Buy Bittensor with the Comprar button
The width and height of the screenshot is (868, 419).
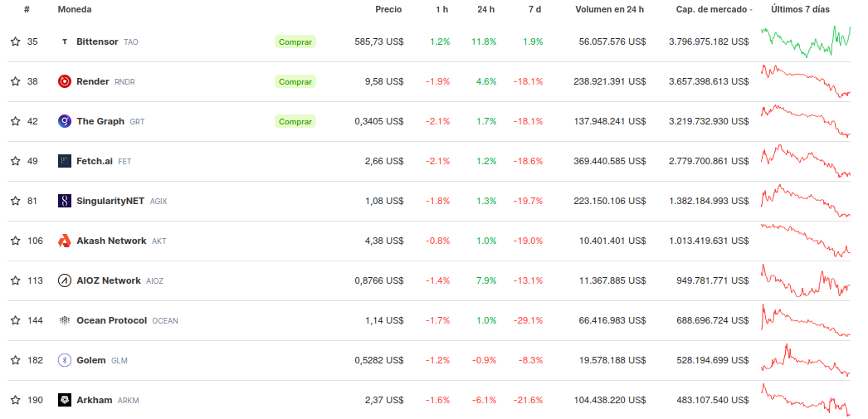point(295,41)
